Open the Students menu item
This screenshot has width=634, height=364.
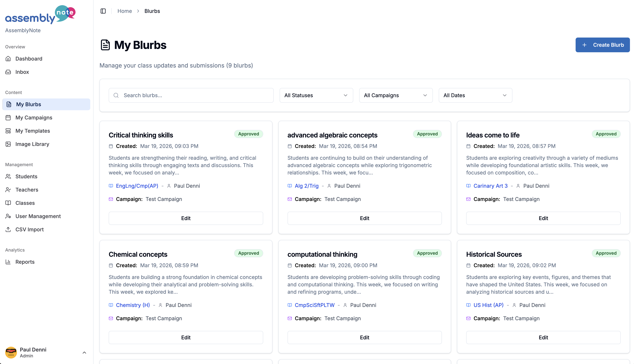coord(26,176)
